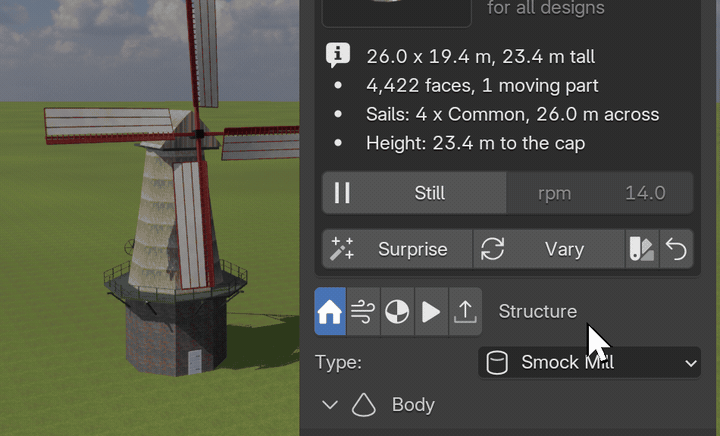Click the windmill sail hub in viewport

click(x=199, y=134)
